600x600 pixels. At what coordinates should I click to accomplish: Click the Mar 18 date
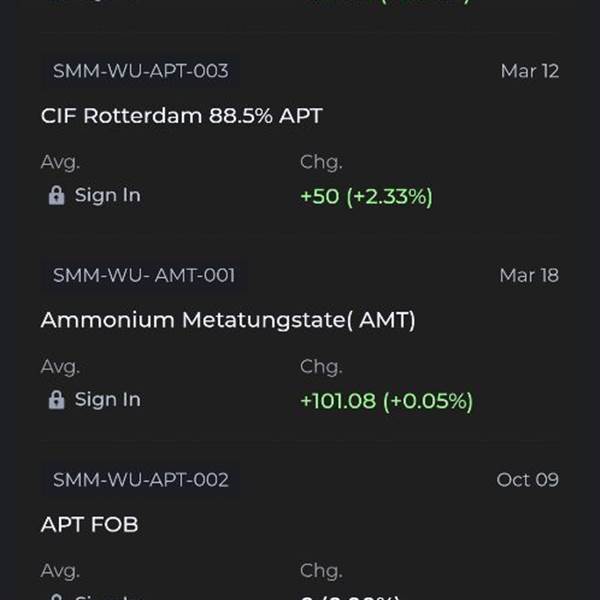point(529,275)
